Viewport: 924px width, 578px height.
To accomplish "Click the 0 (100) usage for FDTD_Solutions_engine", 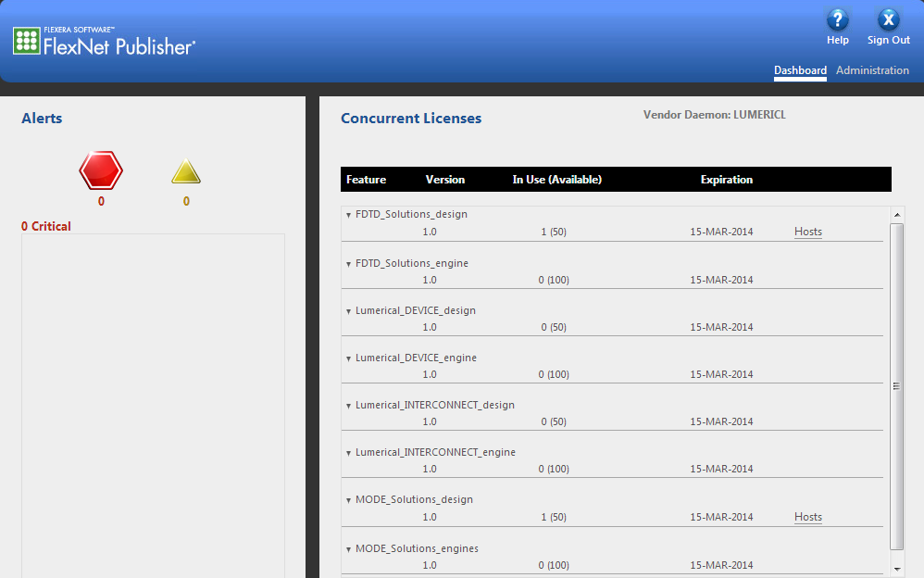I will pos(554,280).
